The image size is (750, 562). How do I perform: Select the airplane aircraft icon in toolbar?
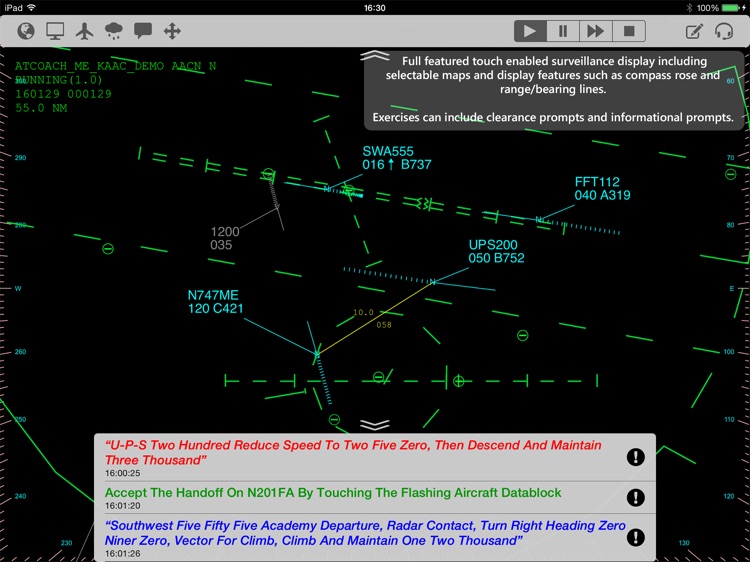coord(85,31)
